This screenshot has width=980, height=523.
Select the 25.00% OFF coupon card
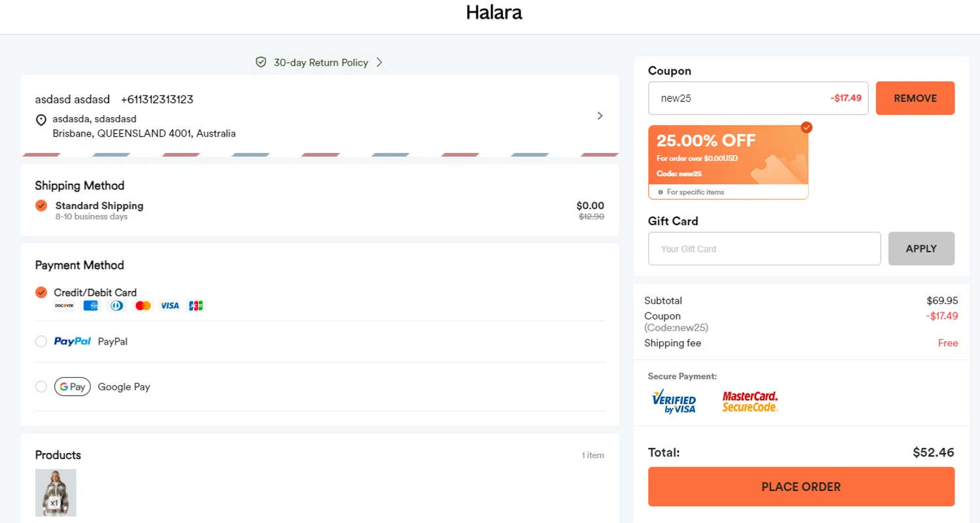pyautogui.click(x=728, y=161)
